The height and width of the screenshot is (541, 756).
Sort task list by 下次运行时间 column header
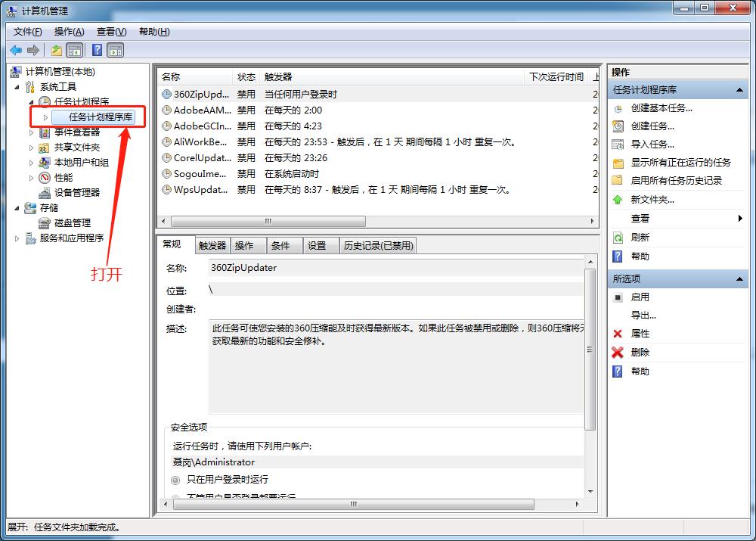tap(556, 76)
